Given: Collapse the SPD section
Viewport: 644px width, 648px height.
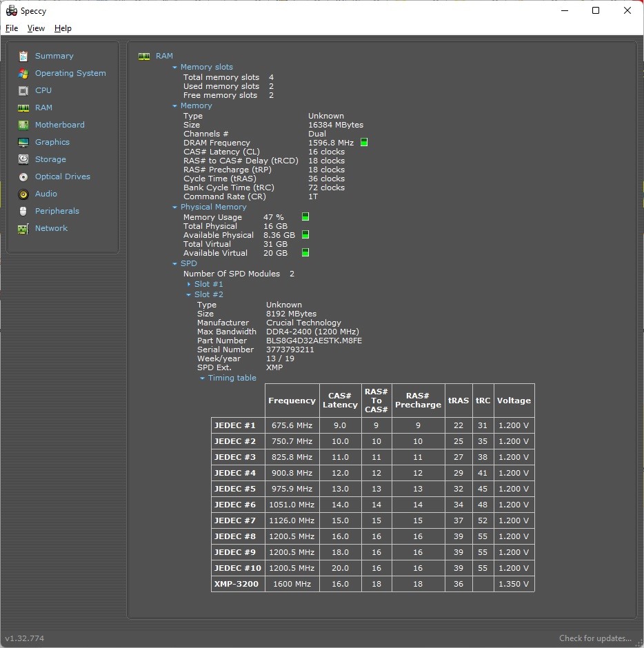Looking at the screenshot, I should click(175, 264).
